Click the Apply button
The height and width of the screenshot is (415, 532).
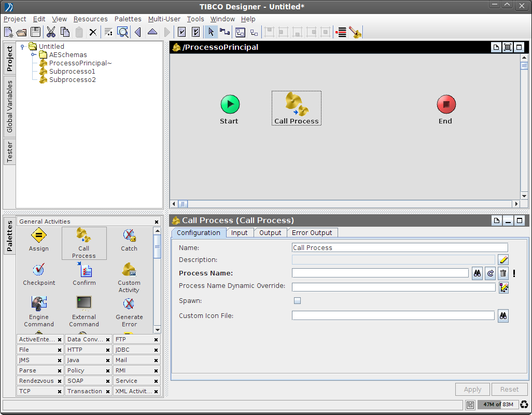click(x=472, y=389)
